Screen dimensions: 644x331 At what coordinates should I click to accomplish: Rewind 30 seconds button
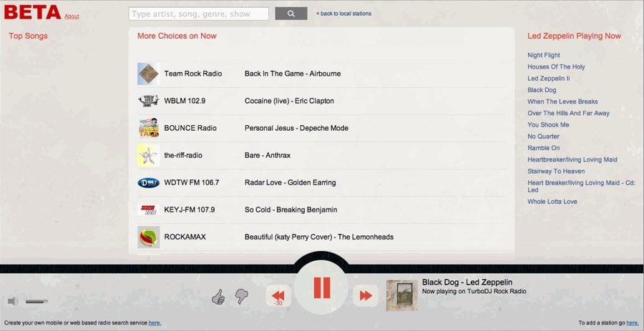point(278,295)
